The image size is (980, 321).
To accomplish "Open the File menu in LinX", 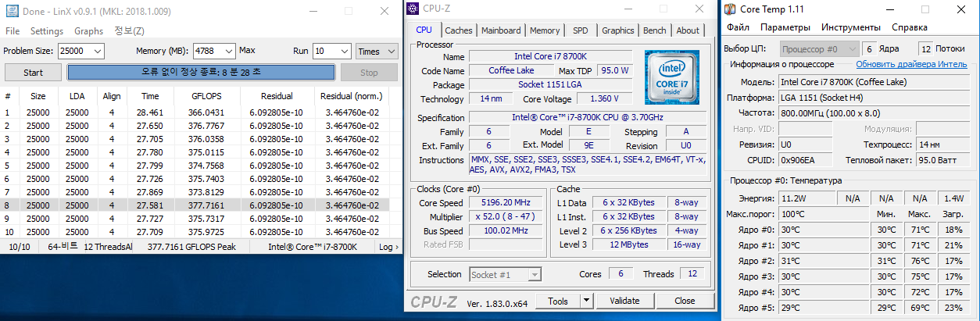I will point(13,31).
